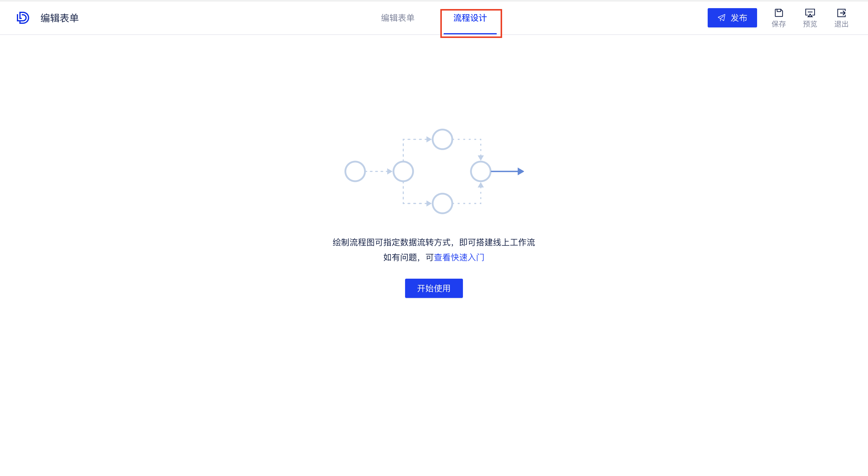This screenshot has height=476, width=868.
Task: Select the highlighted 流程设计 tab
Action: point(470,19)
